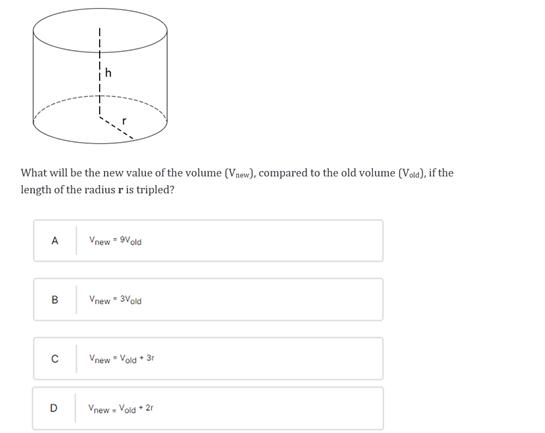Click the r radius label in diagram

coord(124,121)
